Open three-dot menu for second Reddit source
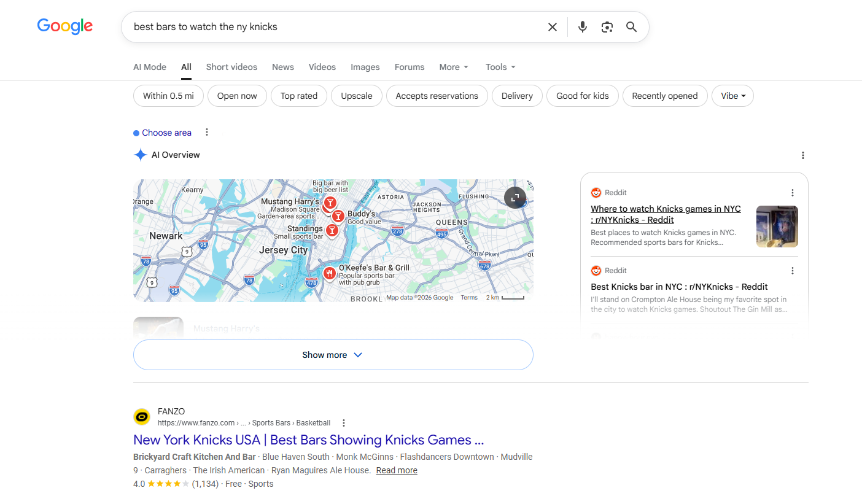This screenshot has width=862, height=504. point(793,271)
